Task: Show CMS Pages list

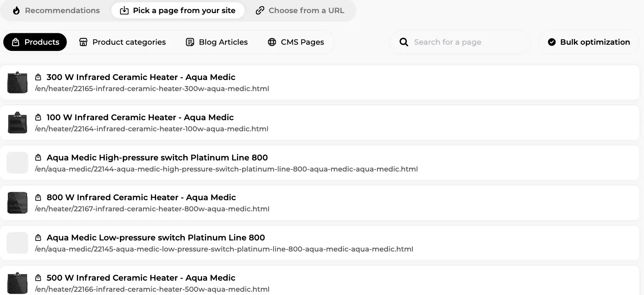Action: [296, 42]
